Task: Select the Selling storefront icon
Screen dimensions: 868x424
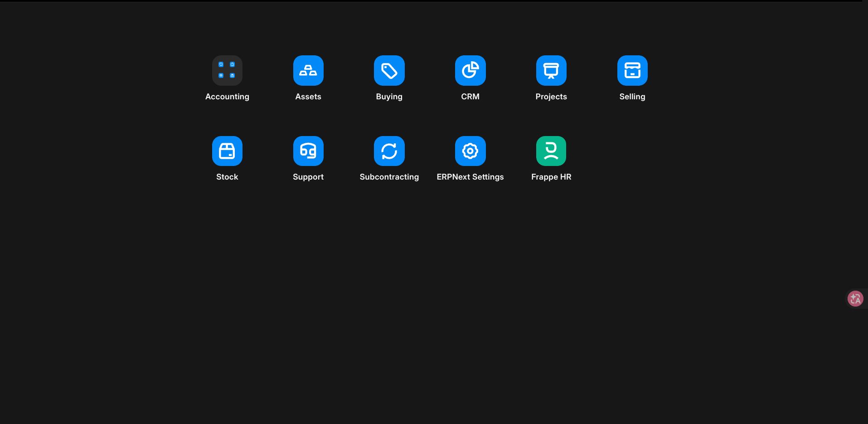Action: pyautogui.click(x=632, y=70)
